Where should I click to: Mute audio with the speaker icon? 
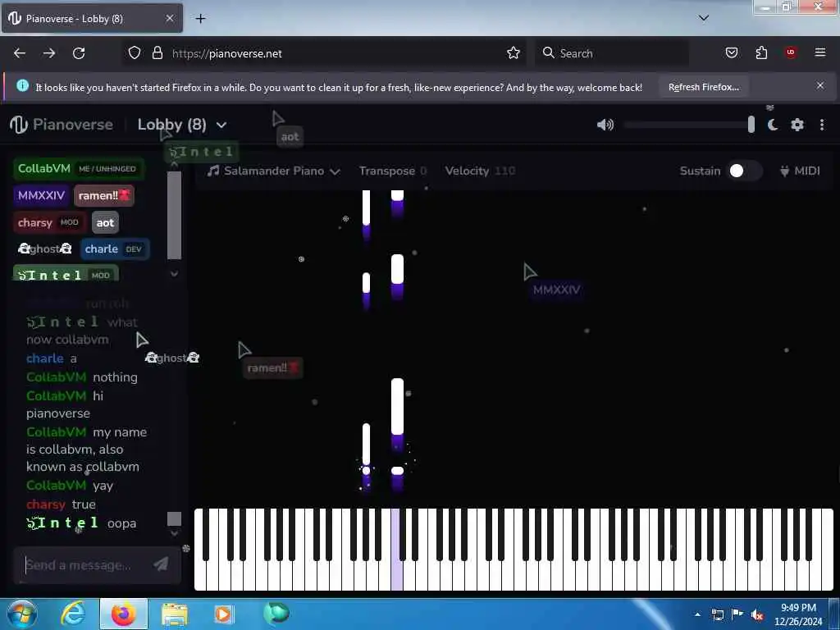(x=605, y=125)
